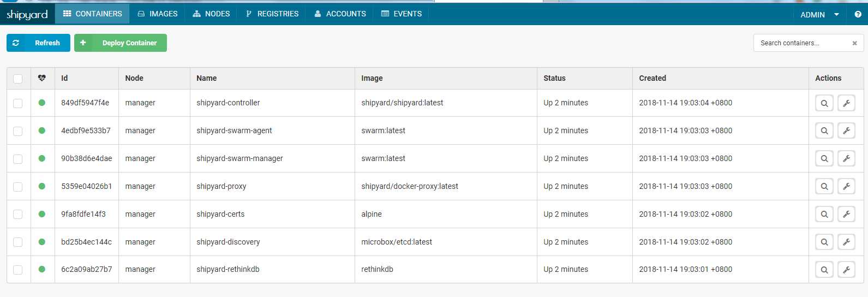868x297 pixels.
Task: Check the shipyard-controller row checkbox
Action: pos(18,103)
